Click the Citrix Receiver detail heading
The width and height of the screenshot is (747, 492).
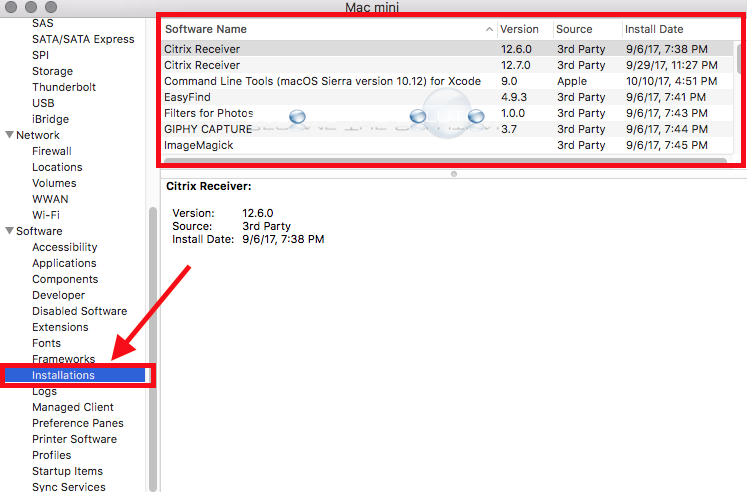209,186
